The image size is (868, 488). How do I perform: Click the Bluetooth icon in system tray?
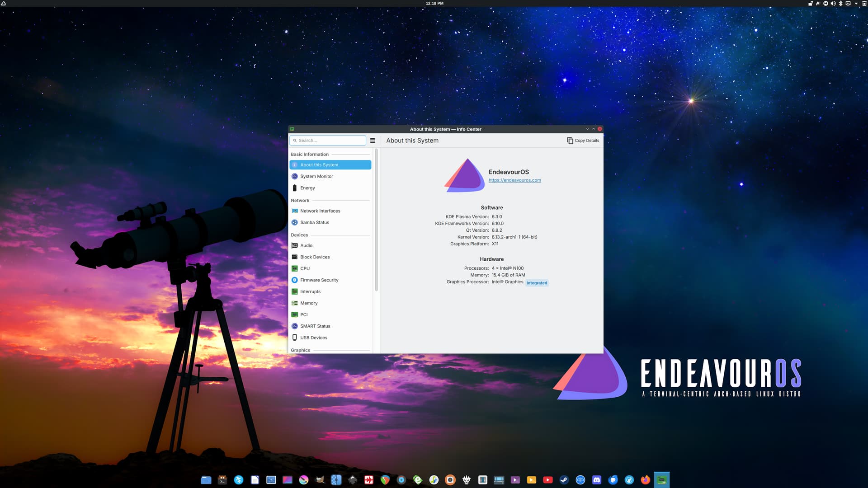[x=841, y=3]
